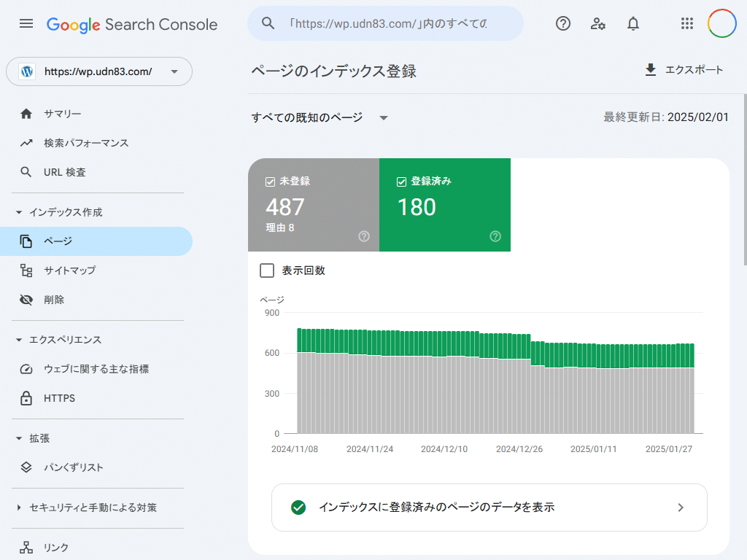Open the Google account avatar
Image resolution: width=747 pixels, height=560 pixels.
(x=721, y=23)
